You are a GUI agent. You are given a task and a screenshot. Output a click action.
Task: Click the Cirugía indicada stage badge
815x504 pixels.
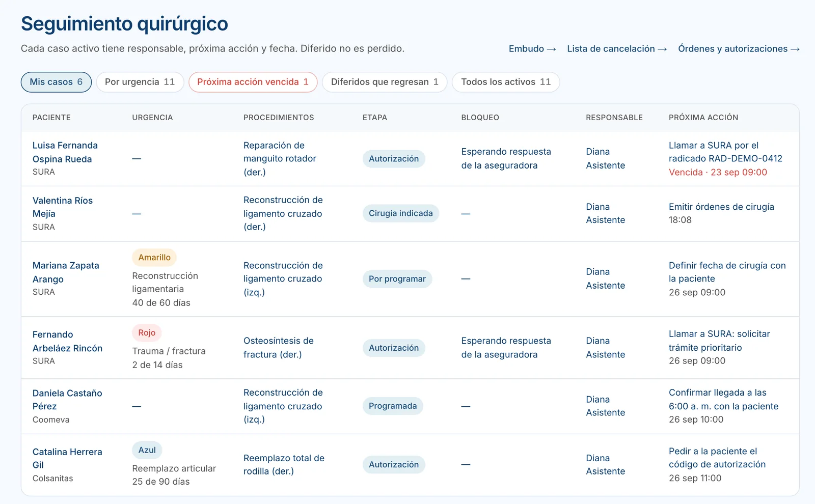point(401,213)
